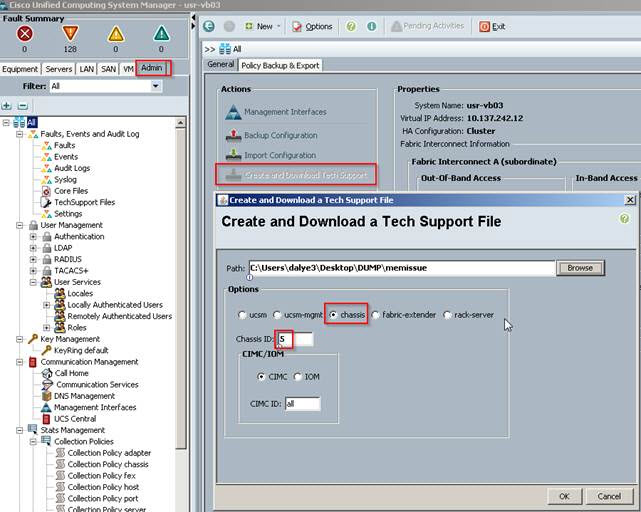Open the TechSupport Files tree node
Viewport: 641px width, 512px height.
77,202
